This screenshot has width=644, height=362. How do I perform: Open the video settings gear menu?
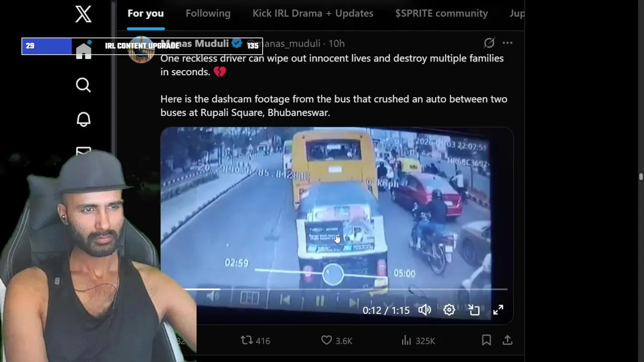point(449,310)
